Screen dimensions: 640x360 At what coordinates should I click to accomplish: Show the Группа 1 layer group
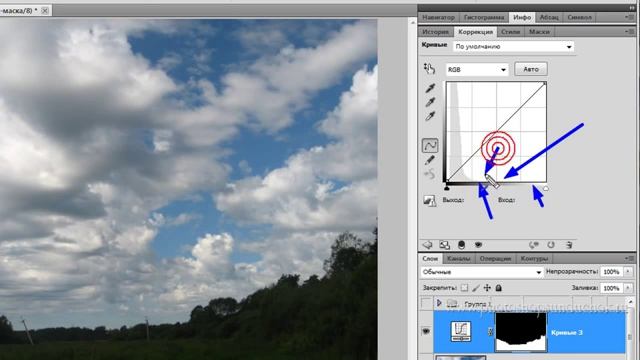click(426, 303)
